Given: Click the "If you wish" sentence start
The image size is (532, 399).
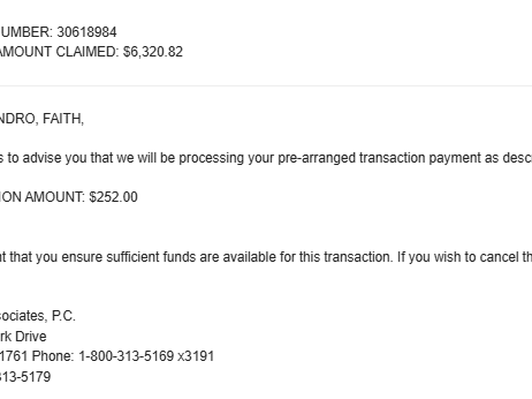Looking at the screenshot, I should pos(426,257).
